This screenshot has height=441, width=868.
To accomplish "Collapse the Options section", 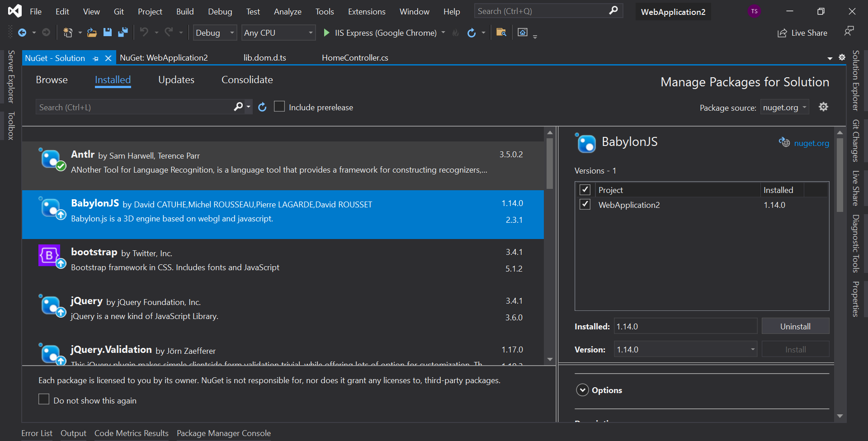I will click(x=582, y=389).
